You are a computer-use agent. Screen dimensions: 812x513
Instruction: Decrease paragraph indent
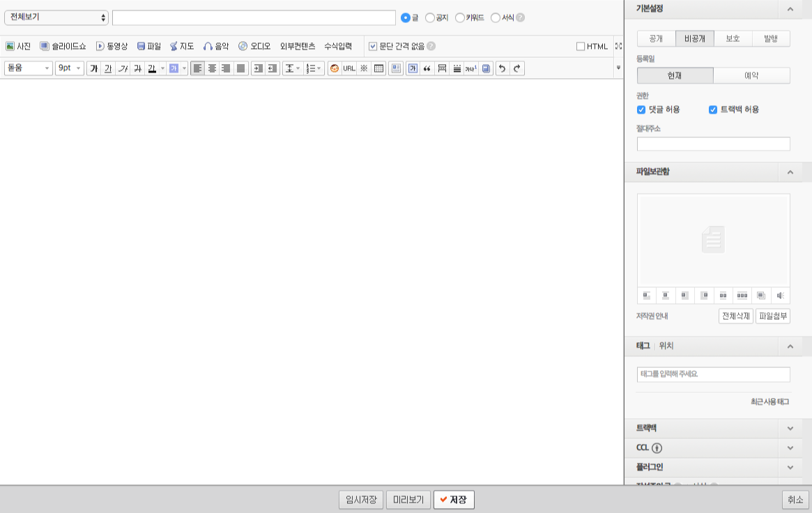tap(273, 68)
